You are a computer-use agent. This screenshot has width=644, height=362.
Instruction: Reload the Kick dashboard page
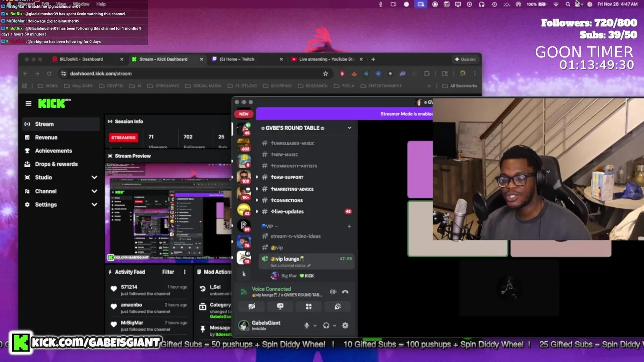(x=49, y=73)
